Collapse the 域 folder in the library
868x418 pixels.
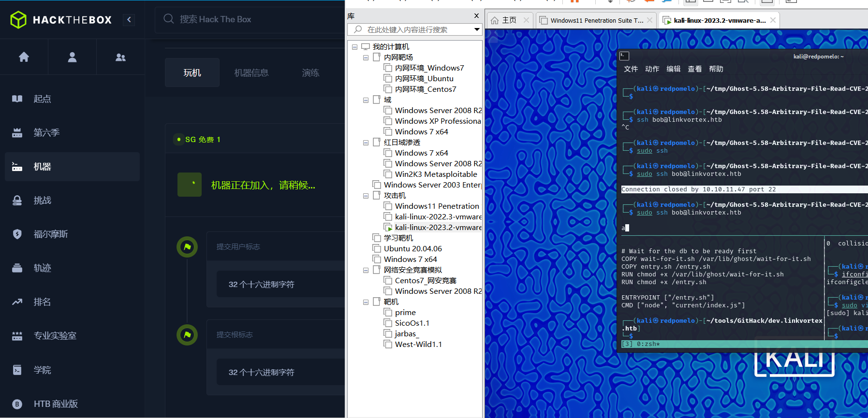pos(366,100)
